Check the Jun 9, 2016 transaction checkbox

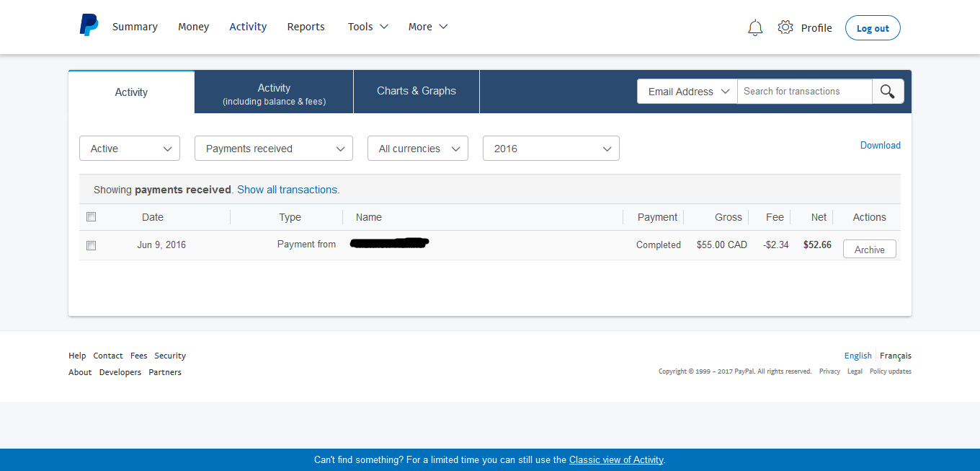92,245
